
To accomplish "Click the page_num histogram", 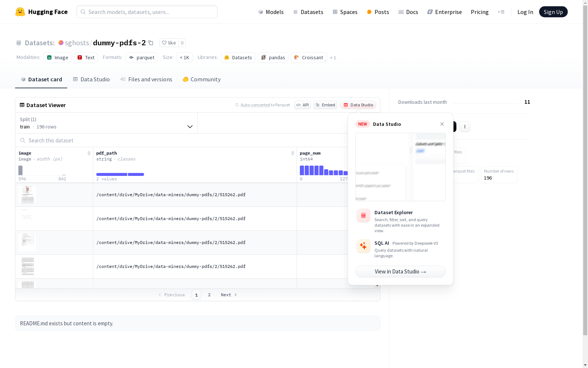I will tap(324, 170).
